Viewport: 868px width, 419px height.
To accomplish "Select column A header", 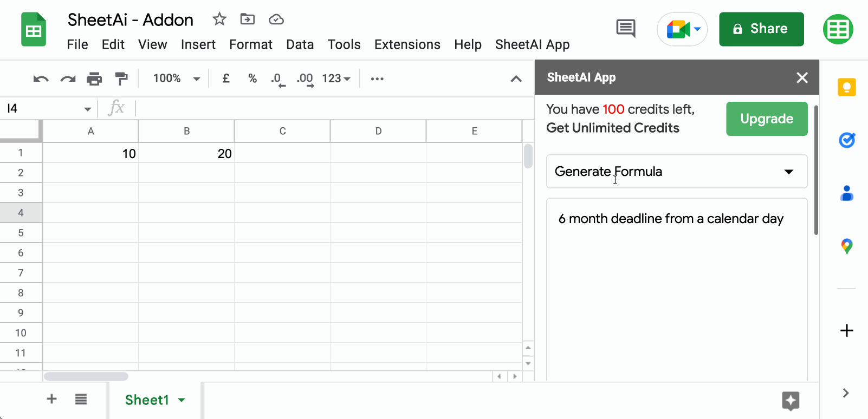I will [x=90, y=131].
